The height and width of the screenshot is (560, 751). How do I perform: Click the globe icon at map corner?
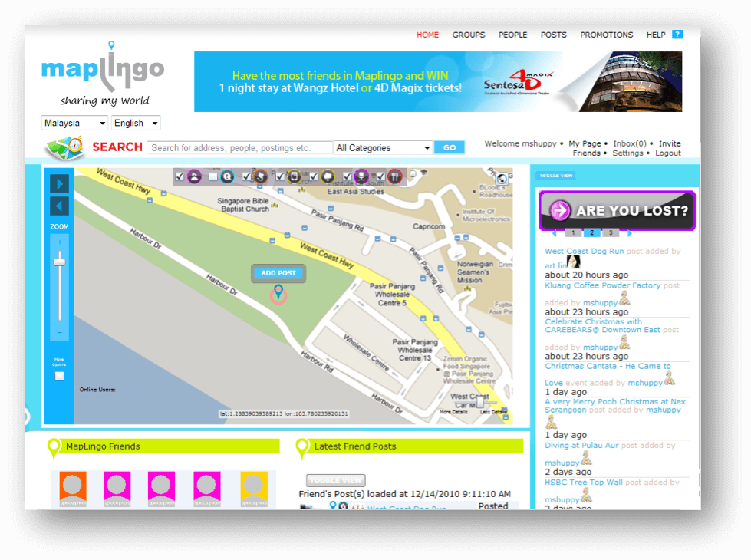point(502,179)
